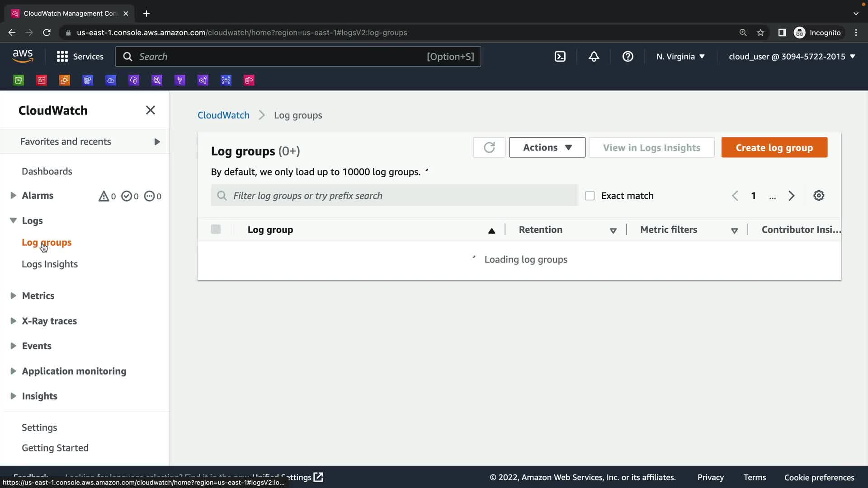Open the Actions dropdown
868x488 pixels.
click(x=547, y=147)
